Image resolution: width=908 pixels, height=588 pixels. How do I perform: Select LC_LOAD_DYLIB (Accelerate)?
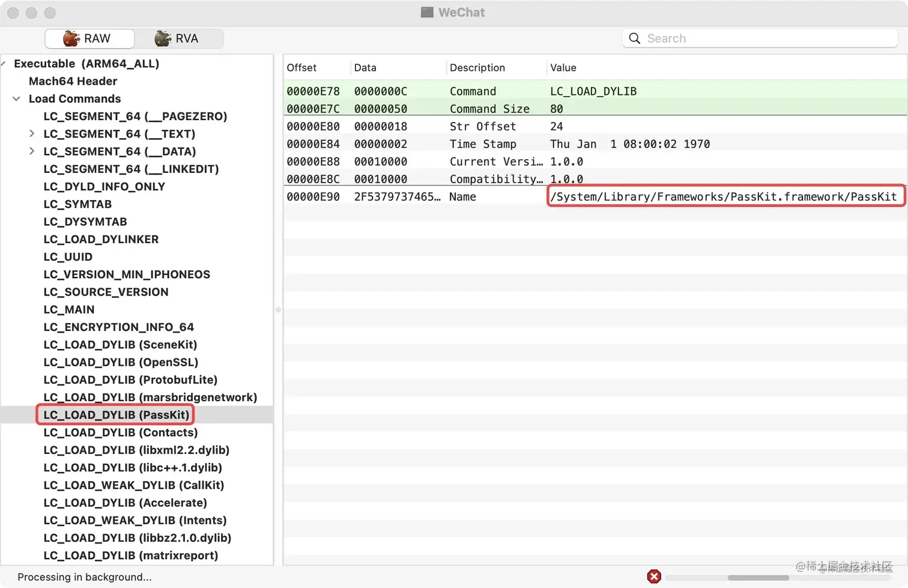[x=125, y=503]
